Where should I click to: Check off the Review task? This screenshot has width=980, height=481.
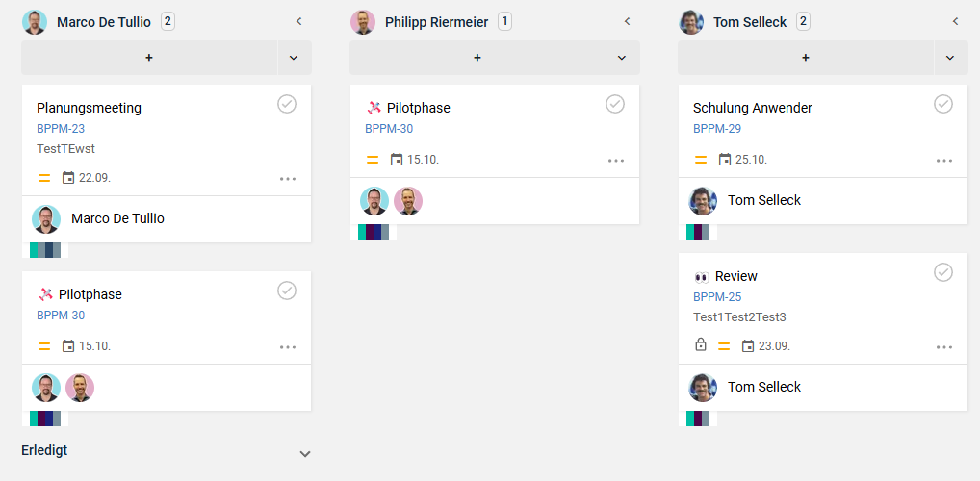(943, 272)
